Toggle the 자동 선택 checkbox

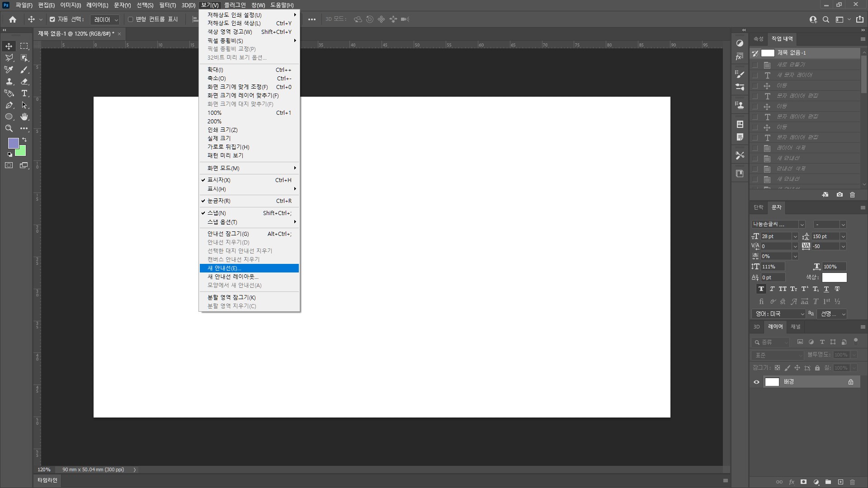pos(52,19)
